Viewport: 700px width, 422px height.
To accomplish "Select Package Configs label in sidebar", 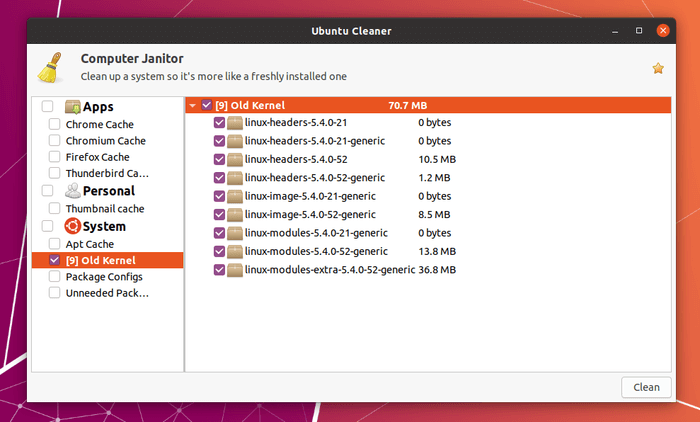I will click(104, 277).
